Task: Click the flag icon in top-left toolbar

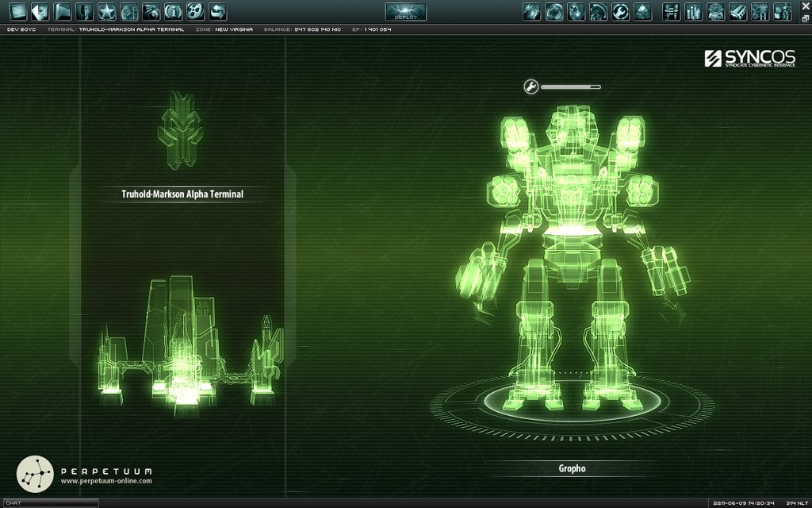Action: (62, 12)
